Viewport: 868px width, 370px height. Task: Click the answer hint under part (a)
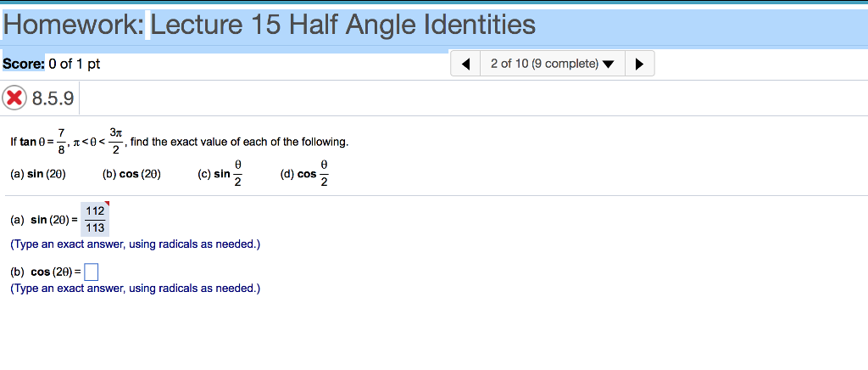[136, 244]
